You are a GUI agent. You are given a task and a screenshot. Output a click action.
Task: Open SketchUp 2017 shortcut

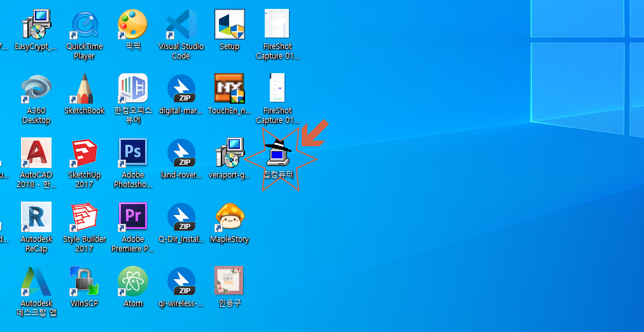(84, 153)
